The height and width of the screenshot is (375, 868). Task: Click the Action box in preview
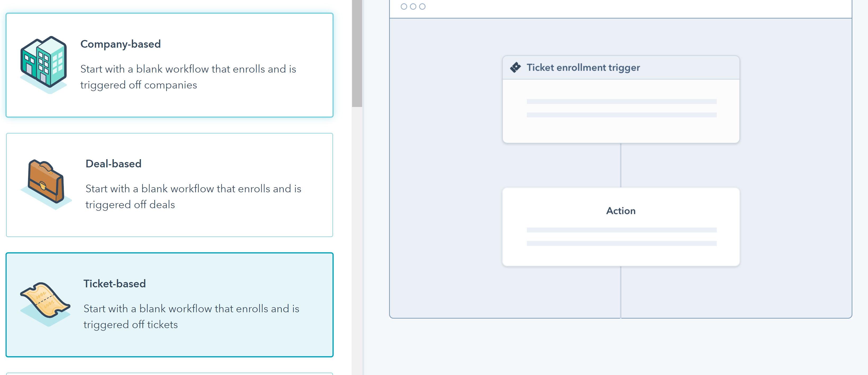click(x=621, y=227)
